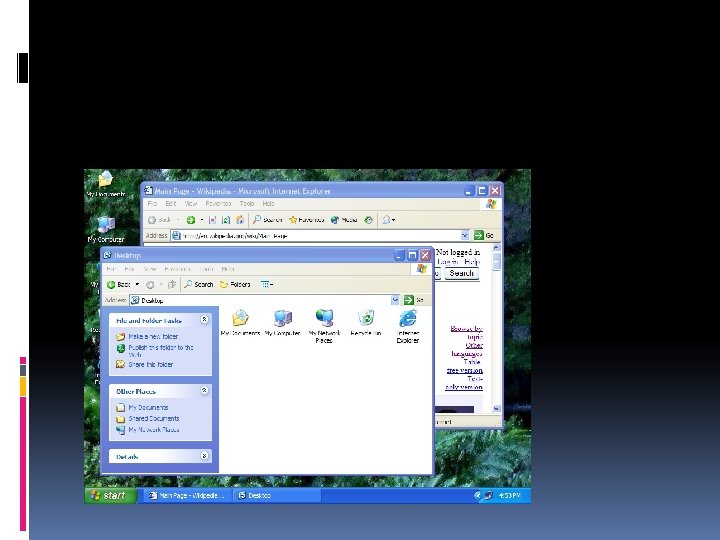720x540 pixels.
Task: Click the system tray clock
Action: [x=509, y=495]
